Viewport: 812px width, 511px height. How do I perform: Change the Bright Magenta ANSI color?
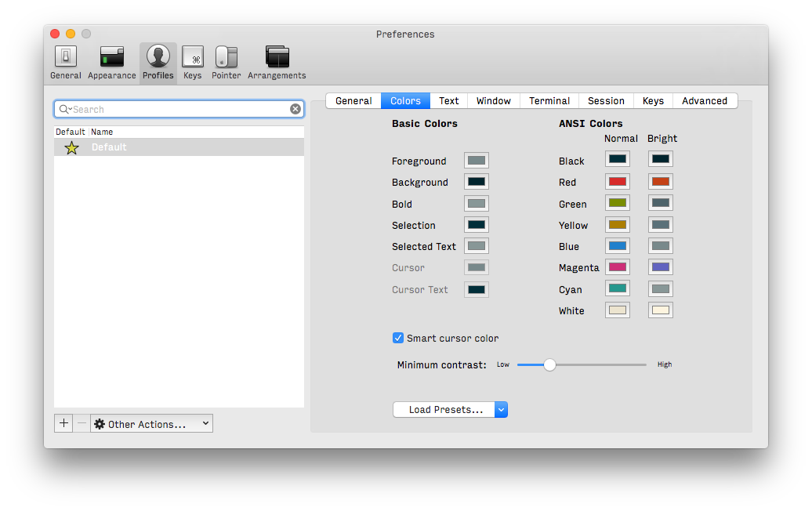(660, 267)
